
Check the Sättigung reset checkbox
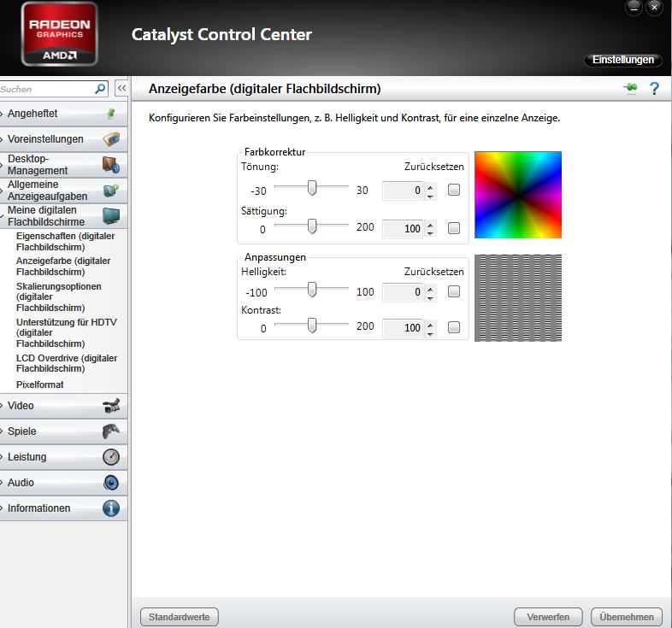pos(454,228)
